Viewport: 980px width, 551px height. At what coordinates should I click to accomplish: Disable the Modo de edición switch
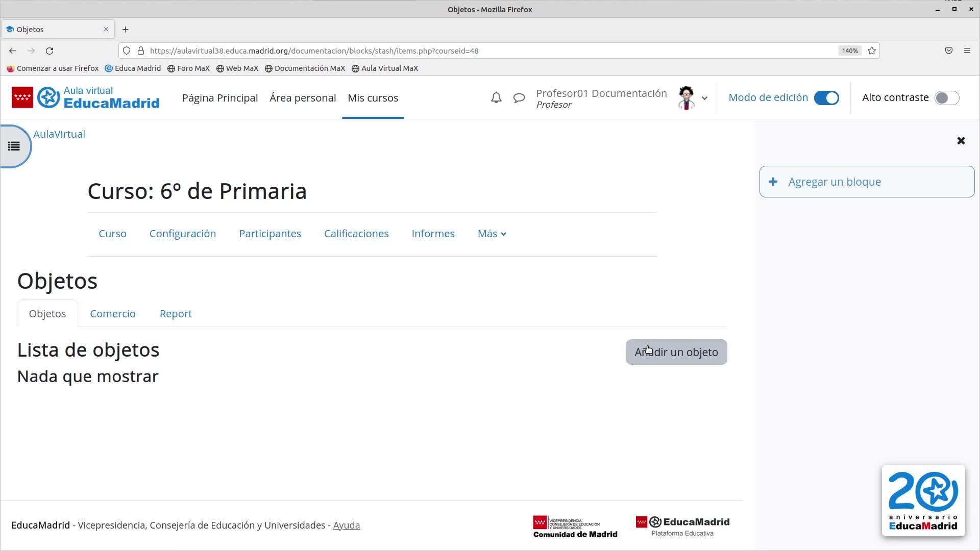click(826, 97)
